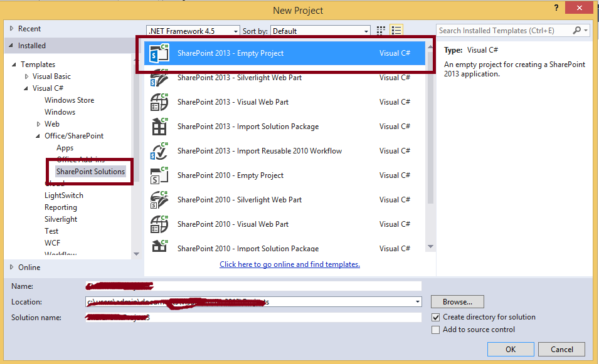599x364 pixels.
Task: Click the project Name input field
Action: click(253, 286)
